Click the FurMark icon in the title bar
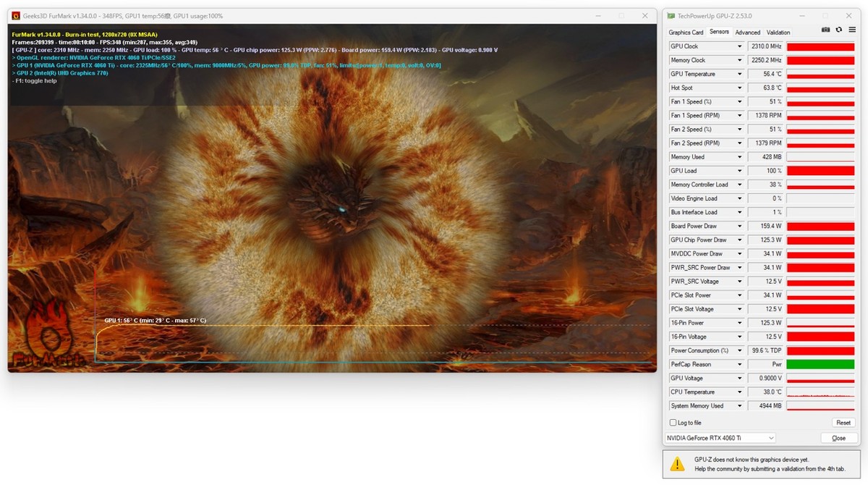The width and height of the screenshot is (868, 485). pos(15,15)
